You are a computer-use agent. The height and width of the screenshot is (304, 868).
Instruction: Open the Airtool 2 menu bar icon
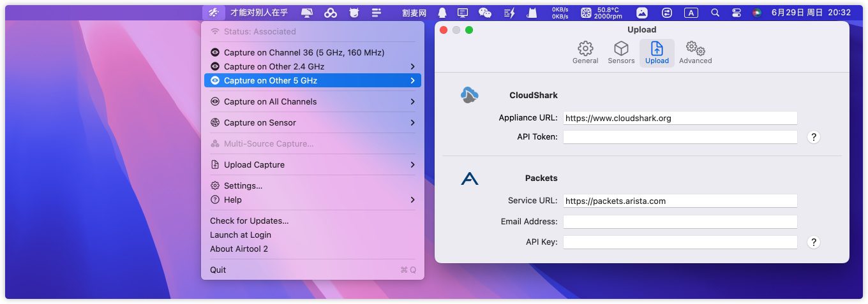(213, 13)
